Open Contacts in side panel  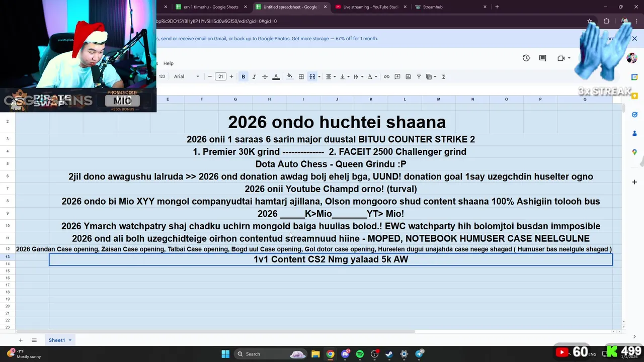click(x=634, y=133)
